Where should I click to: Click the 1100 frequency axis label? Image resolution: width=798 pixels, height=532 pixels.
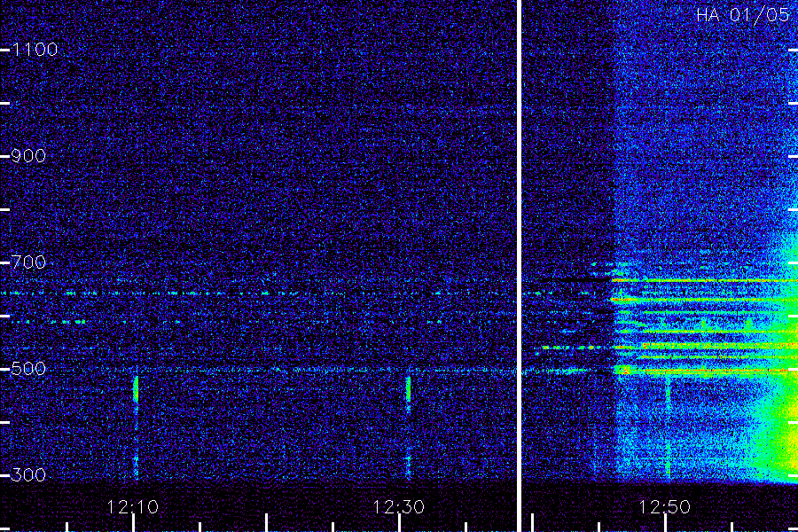(35, 50)
